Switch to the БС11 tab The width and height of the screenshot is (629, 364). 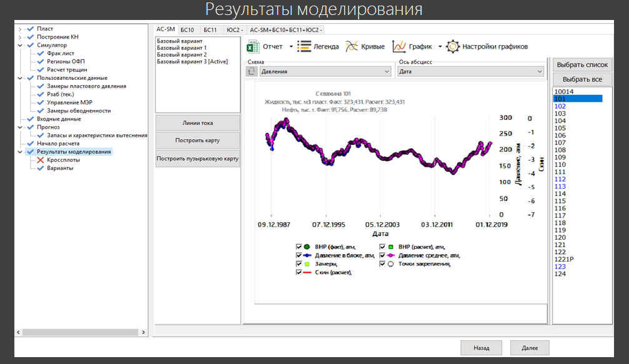pos(210,30)
